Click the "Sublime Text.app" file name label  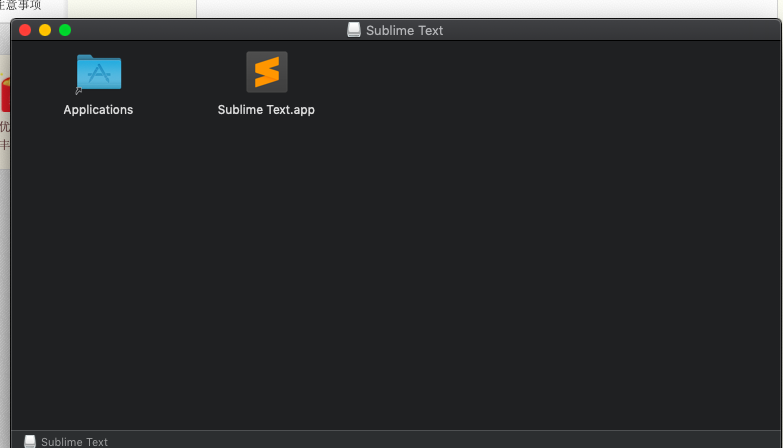266,110
